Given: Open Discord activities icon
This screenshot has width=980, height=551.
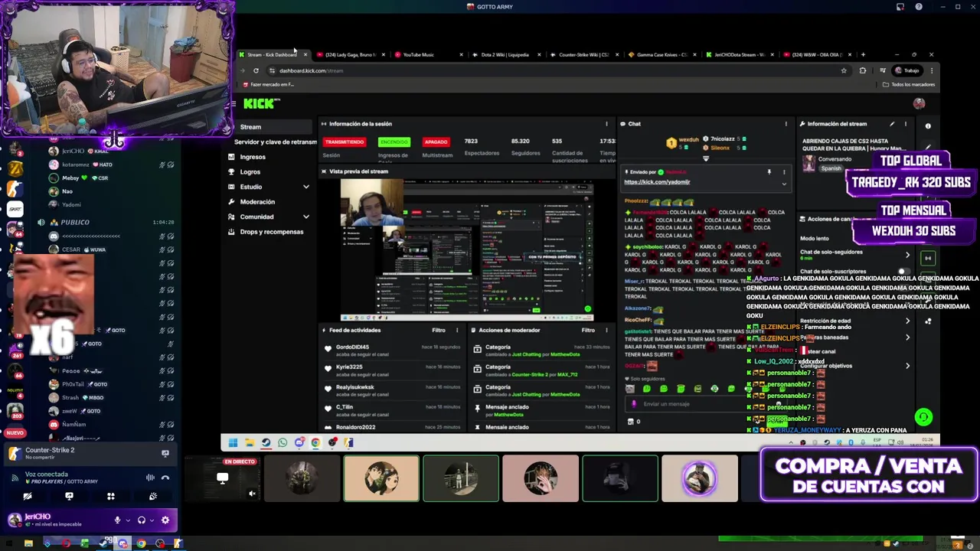Looking at the screenshot, I should (111, 497).
